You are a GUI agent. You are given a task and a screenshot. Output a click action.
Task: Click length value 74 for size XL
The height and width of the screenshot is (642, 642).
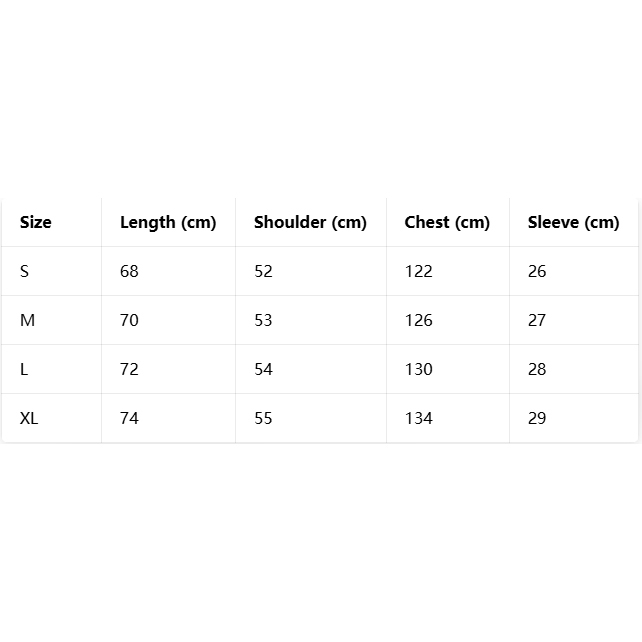pos(129,418)
